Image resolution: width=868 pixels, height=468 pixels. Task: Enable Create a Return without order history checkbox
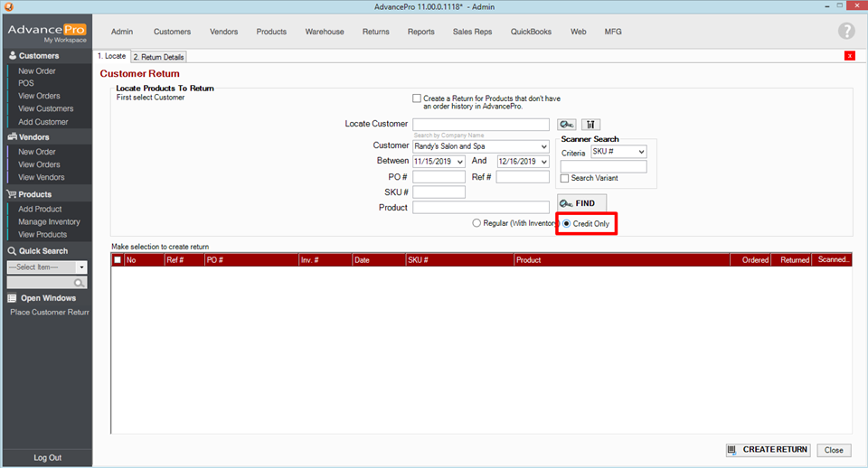417,98
